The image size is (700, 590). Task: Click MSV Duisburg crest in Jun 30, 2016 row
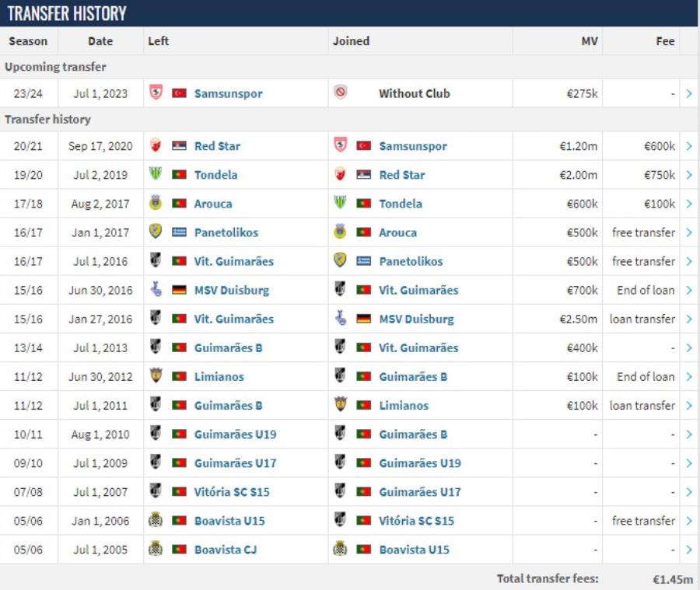pyautogui.click(x=156, y=289)
